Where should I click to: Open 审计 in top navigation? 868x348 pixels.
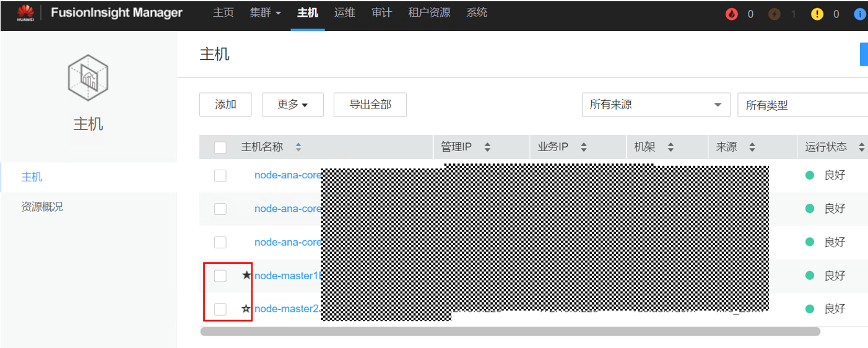tap(382, 13)
